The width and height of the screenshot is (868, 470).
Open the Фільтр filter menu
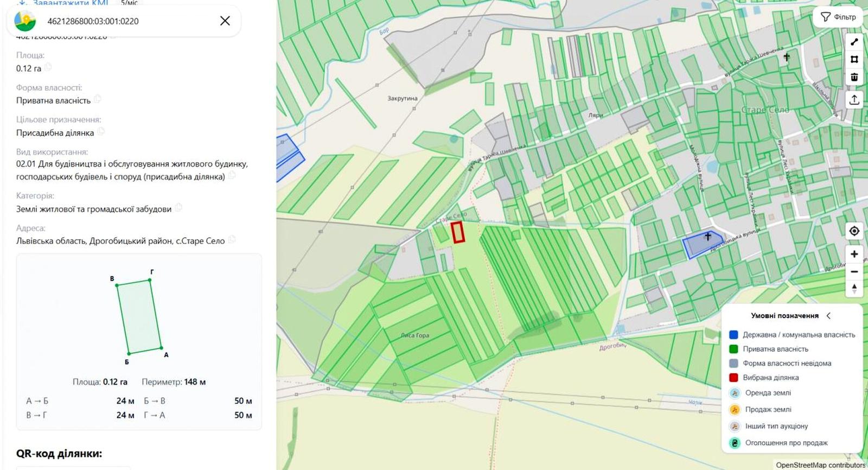click(838, 17)
